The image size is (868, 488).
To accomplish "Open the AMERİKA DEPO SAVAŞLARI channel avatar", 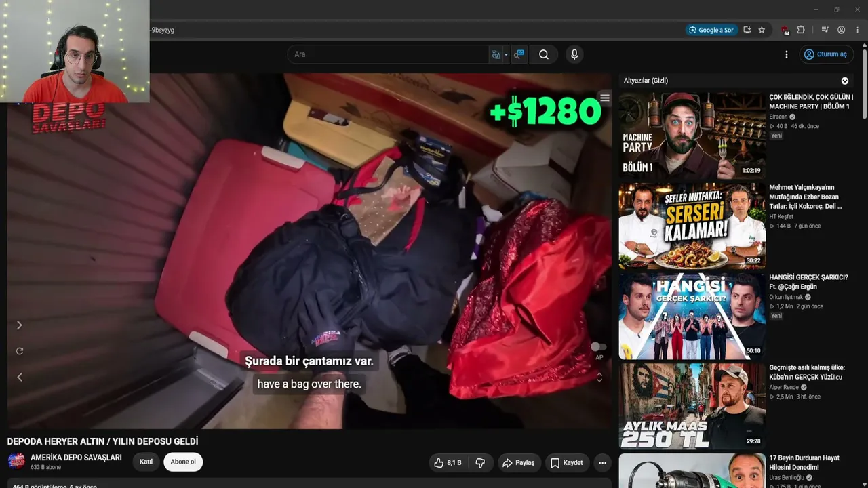I will click(x=16, y=462).
